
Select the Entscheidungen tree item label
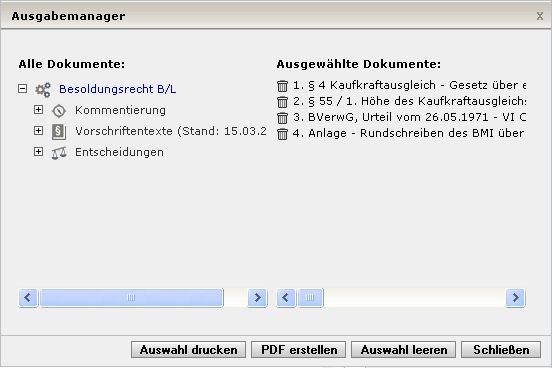coord(119,152)
